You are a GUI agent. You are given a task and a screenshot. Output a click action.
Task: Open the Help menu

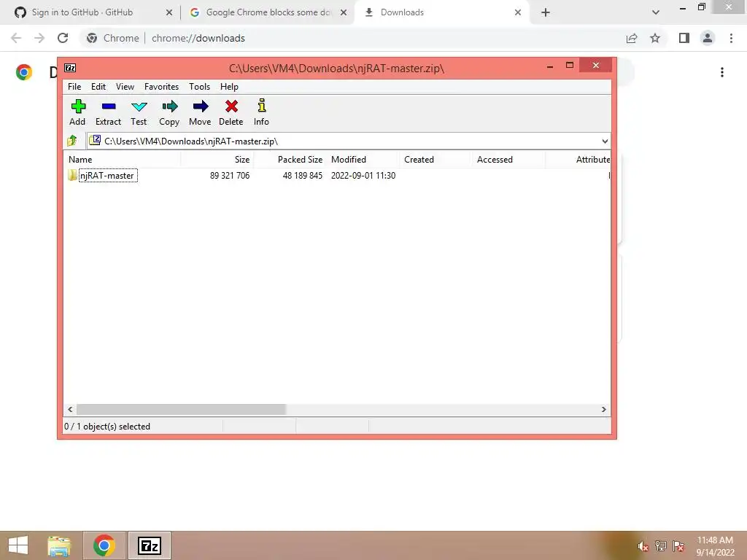click(229, 87)
